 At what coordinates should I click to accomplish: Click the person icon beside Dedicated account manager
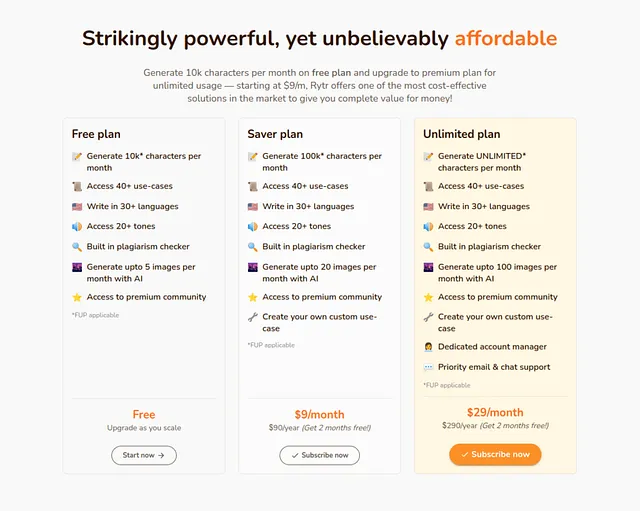pyautogui.click(x=428, y=347)
